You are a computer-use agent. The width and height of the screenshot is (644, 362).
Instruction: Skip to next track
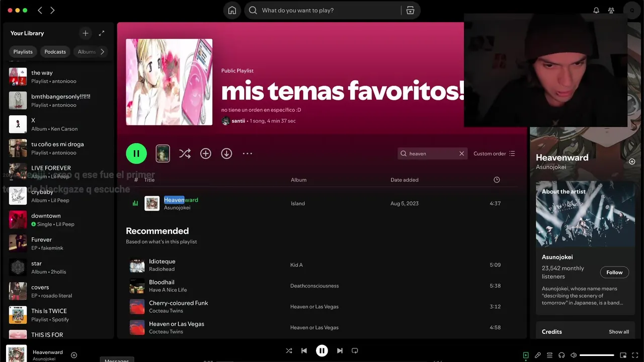pos(340,350)
